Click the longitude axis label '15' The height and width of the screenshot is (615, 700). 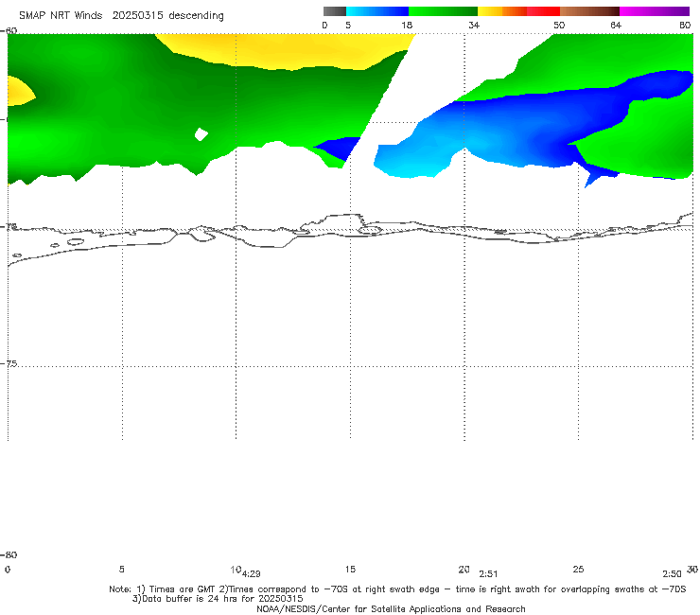pyautogui.click(x=350, y=569)
